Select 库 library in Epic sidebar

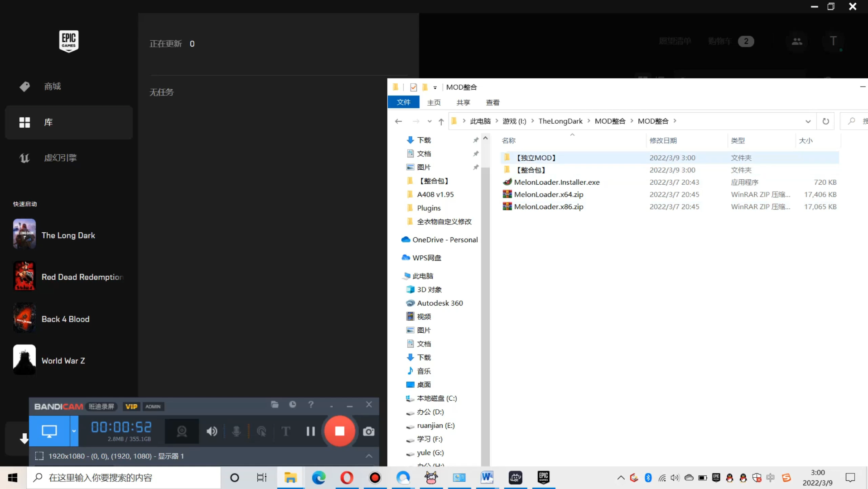point(69,122)
